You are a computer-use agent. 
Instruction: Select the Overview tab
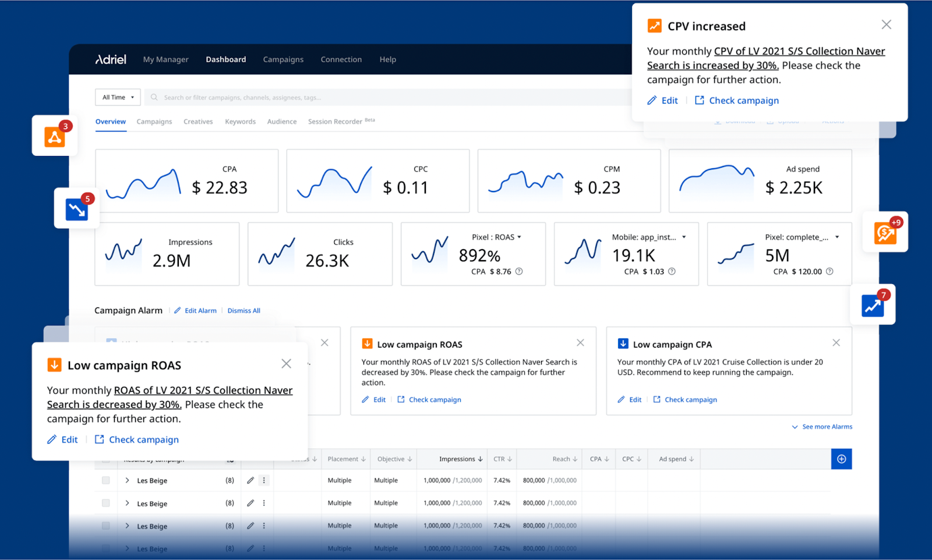[111, 122]
